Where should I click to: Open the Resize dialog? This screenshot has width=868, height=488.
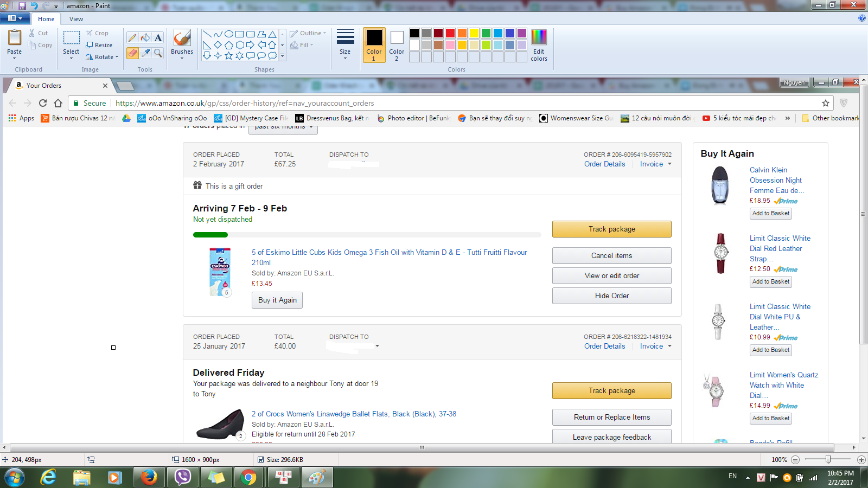pos(99,45)
